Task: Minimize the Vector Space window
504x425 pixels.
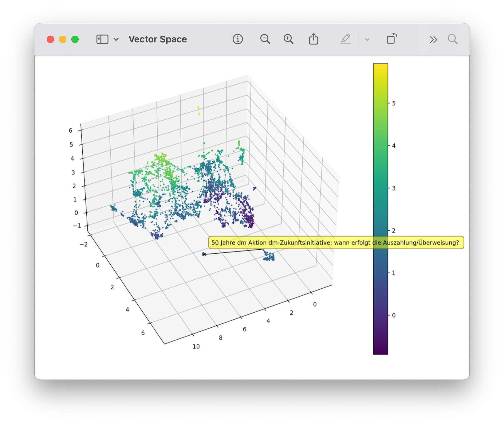Action: [x=63, y=39]
